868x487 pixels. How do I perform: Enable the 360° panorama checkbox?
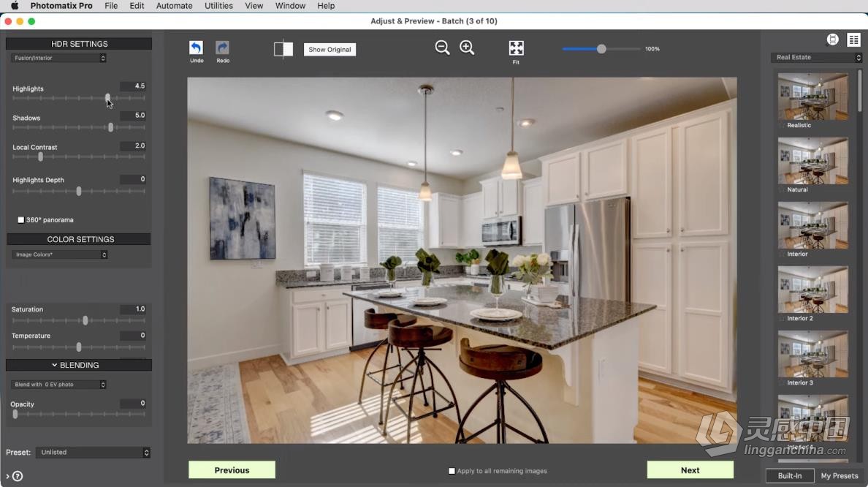click(21, 220)
